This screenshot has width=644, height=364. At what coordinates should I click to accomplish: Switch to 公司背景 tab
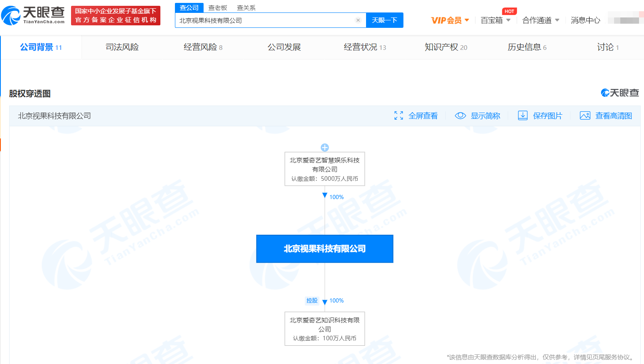point(41,47)
